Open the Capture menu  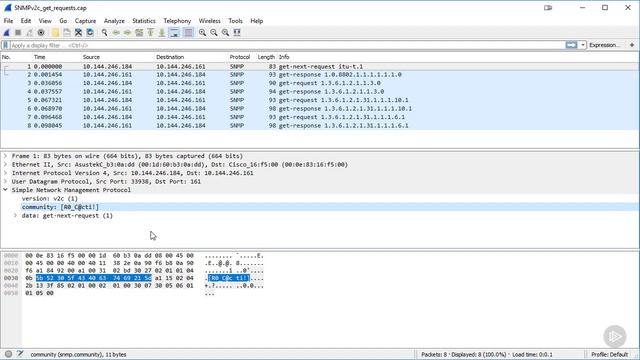85,21
